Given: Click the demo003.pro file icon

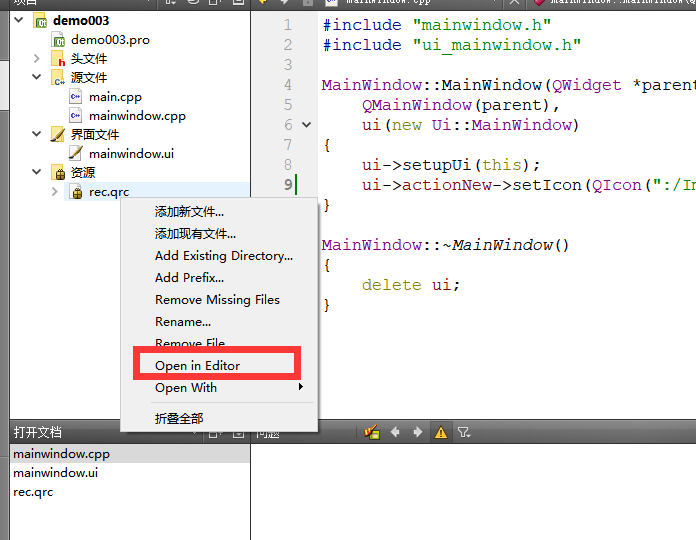Looking at the screenshot, I should pyautogui.click(x=58, y=39).
